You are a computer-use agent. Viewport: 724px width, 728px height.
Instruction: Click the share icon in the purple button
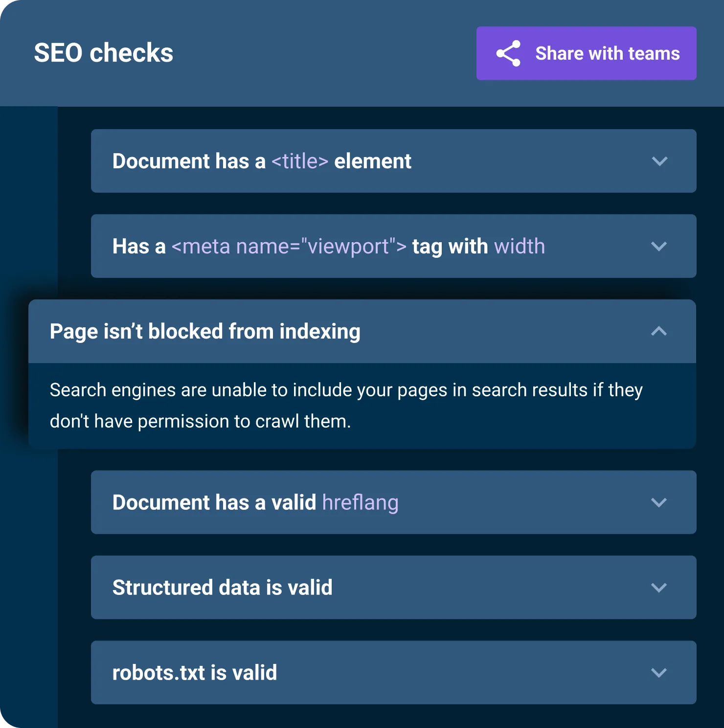[x=508, y=53]
